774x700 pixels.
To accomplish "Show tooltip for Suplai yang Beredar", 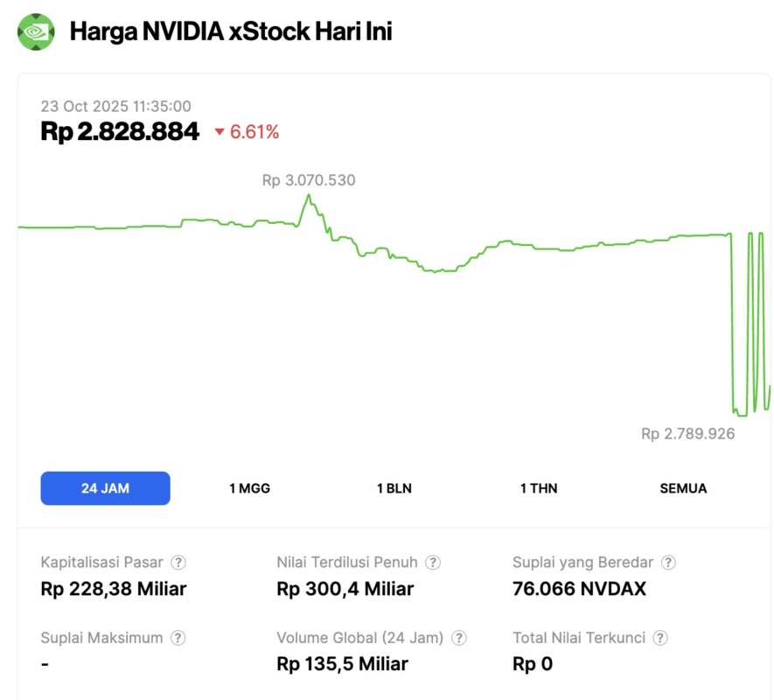I will [x=669, y=563].
